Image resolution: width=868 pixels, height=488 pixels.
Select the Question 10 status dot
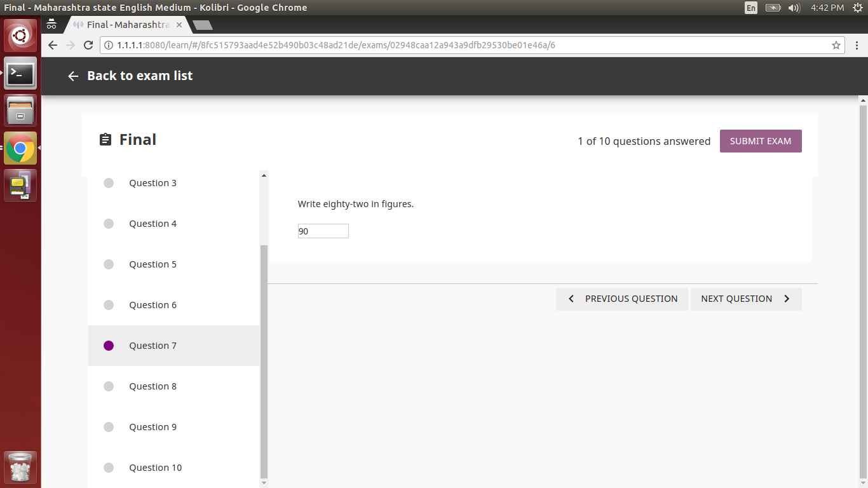click(x=108, y=467)
